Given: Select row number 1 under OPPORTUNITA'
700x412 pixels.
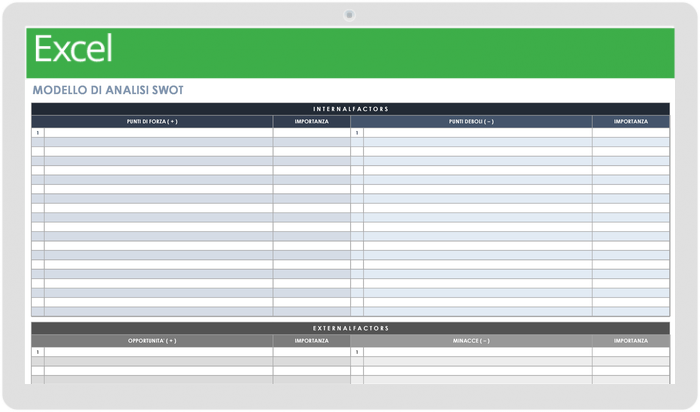Looking at the screenshot, I should 38,352.
